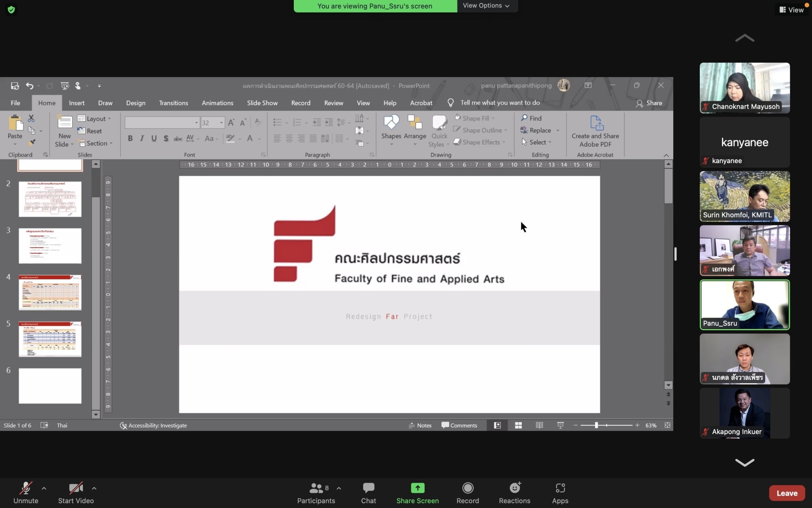Open the Layout dropdown
Image resolution: width=812 pixels, height=508 pixels.
[95, 118]
